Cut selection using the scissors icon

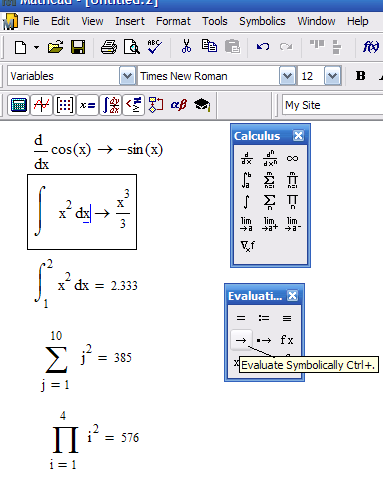(186, 47)
